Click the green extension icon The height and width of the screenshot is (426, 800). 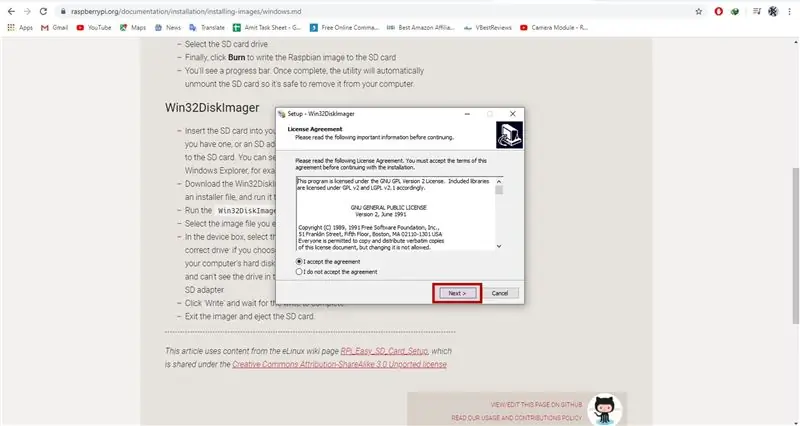pos(735,11)
